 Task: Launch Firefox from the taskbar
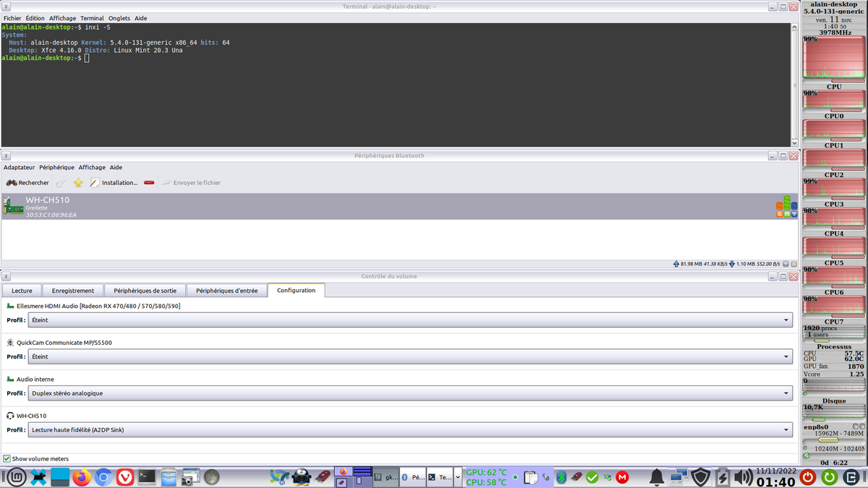[82, 477]
